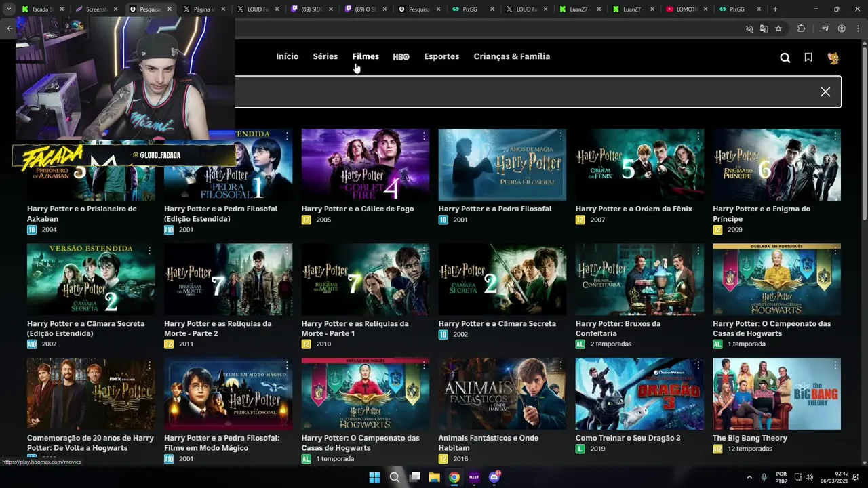
Task: Switch to the 'facada S' browser tab
Action: click(43, 9)
